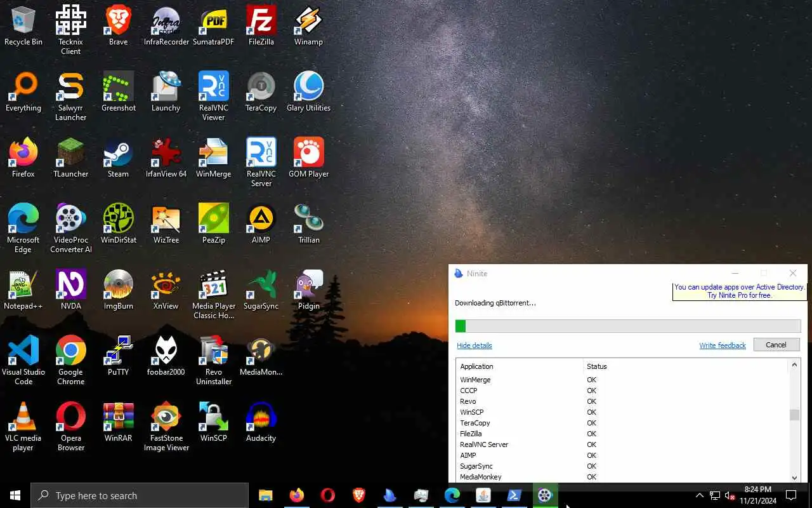Viewport: 812px width, 508px height.
Task: Select the TeraCopy desktop shortcut
Action: tap(261, 93)
